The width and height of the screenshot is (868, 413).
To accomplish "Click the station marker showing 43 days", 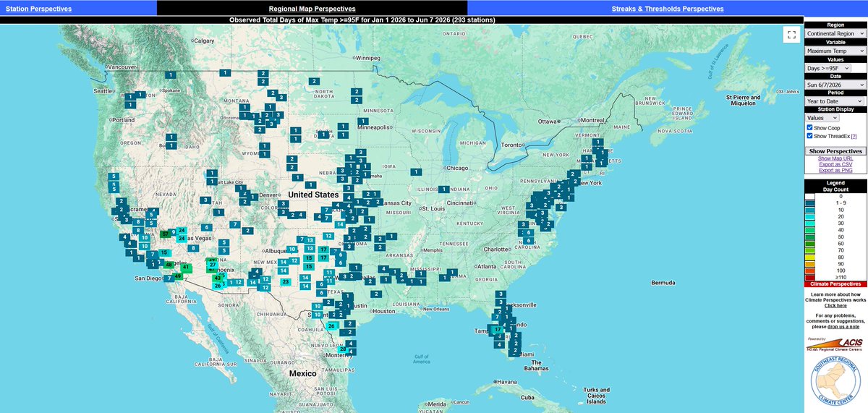I will [x=217, y=278].
